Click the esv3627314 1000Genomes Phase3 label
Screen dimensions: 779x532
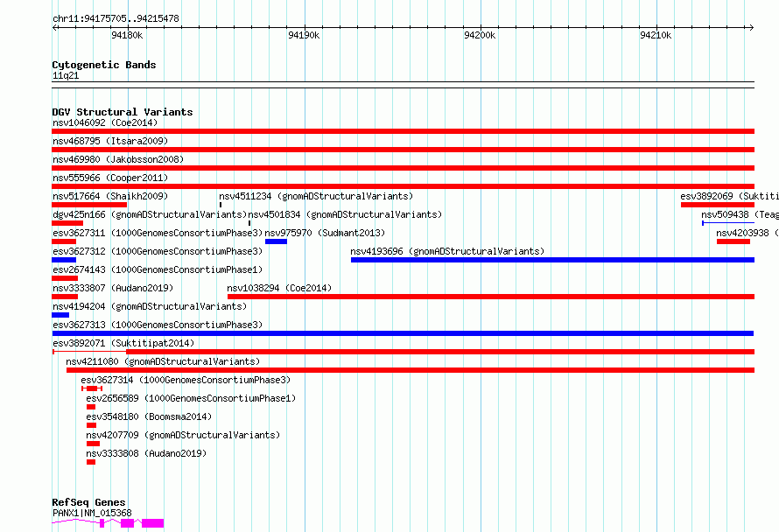click(186, 380)
